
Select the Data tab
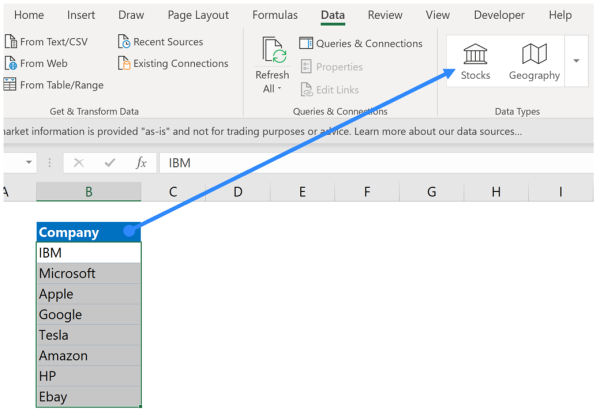tap(333, 15)
